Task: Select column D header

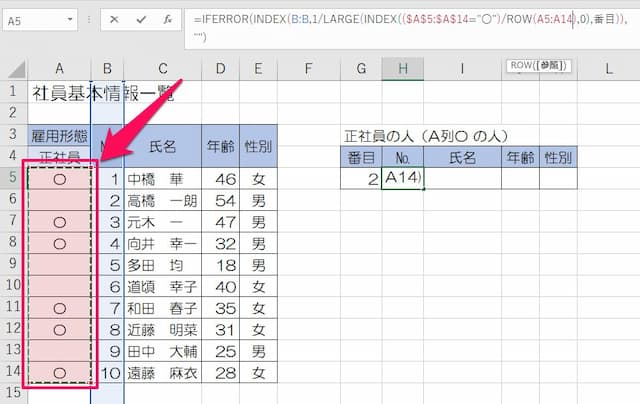Action: (x=220, y=69)
